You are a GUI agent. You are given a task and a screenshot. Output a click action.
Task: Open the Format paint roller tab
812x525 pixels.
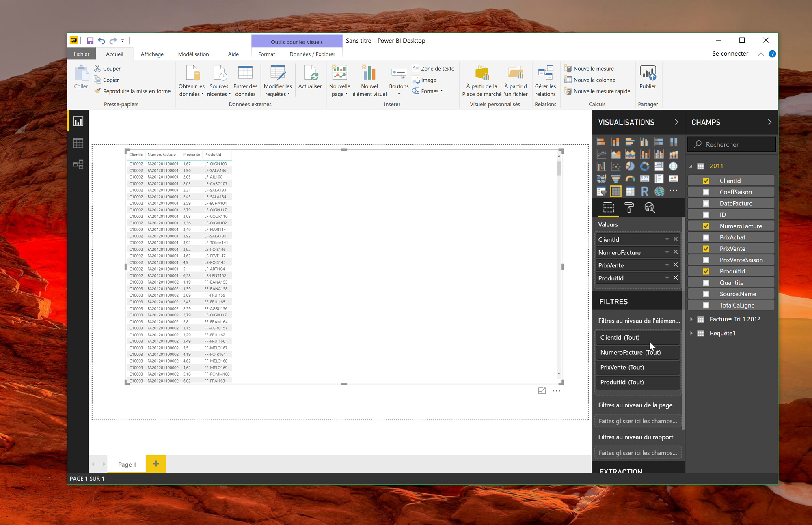pos(629,208)
